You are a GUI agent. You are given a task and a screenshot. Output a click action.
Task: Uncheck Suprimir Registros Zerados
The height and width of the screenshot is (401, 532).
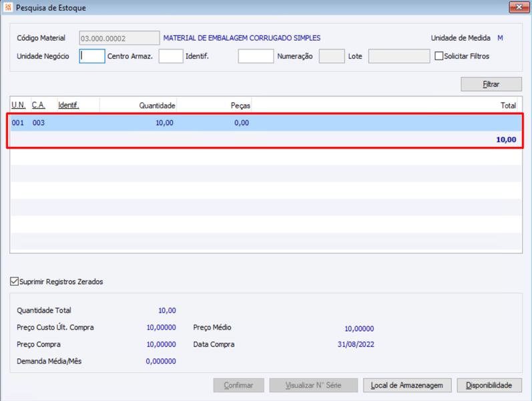click(x=14, y=281)
